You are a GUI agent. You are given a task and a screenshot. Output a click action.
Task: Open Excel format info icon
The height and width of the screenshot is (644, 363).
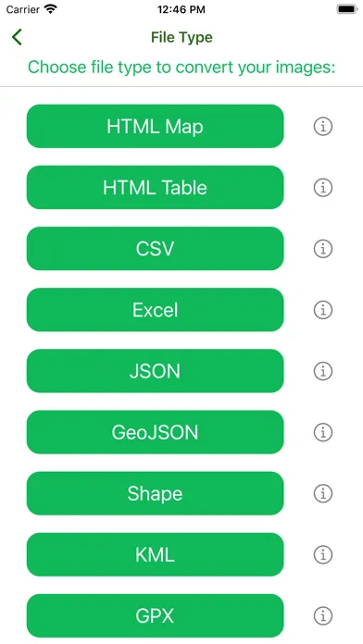[323, 310]
